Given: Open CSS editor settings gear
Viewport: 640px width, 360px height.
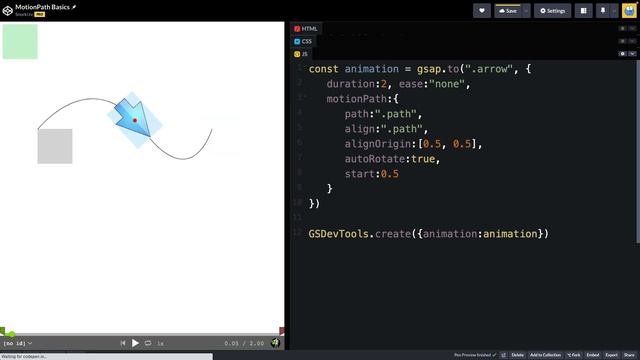Looking at the screenshot, I should click(622, 41).
